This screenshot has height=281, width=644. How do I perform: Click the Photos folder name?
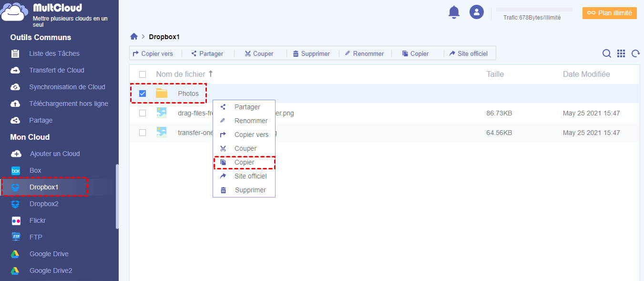[x=188, y=94]
